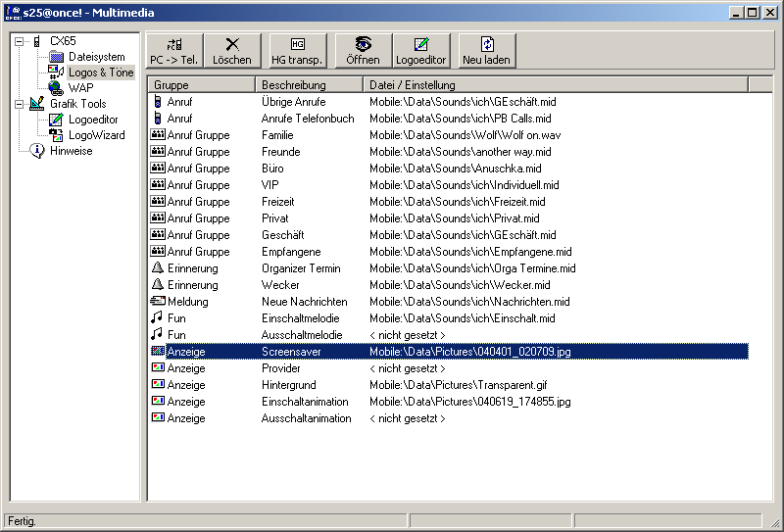Click Neu laden to reload the list
The width and height of the screenshot is (784, 532).
pyautogui.click(x=487, y=51)
